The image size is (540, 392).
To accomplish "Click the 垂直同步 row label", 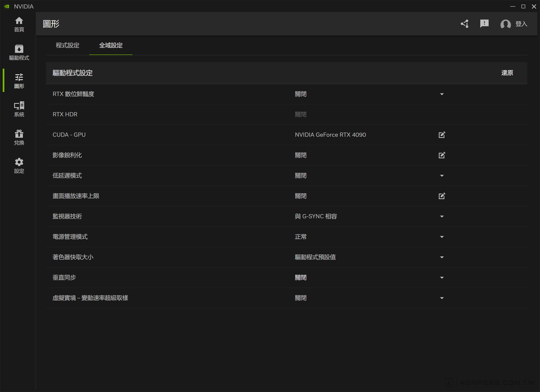I will pos(64,278).
